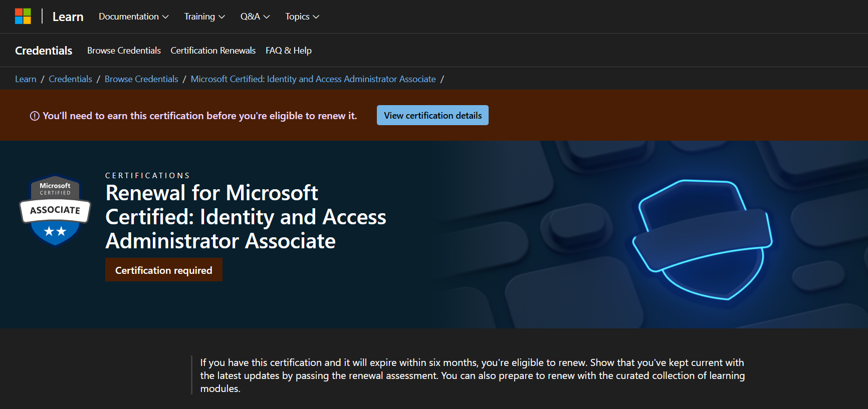
Task: Expand the Documentation dropdown menu
Action: [133, 17]
